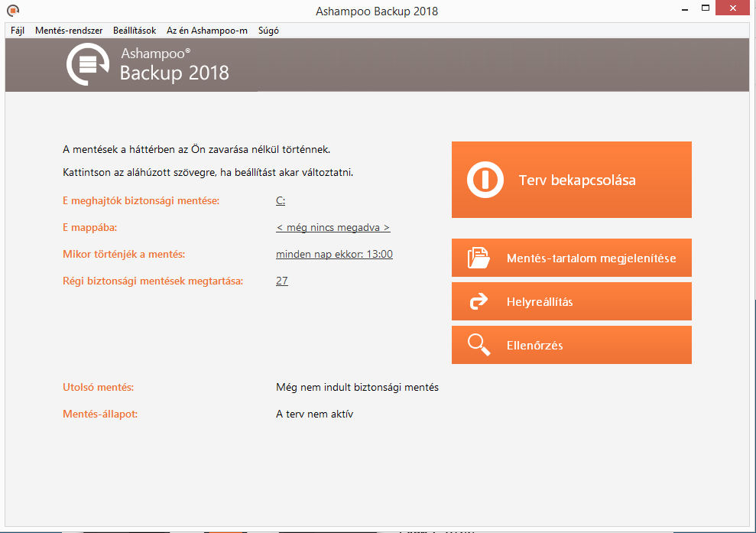Viewport: 756px width, 533px height.
Task: Change retained backups count link 27
Action: (281, 281)
